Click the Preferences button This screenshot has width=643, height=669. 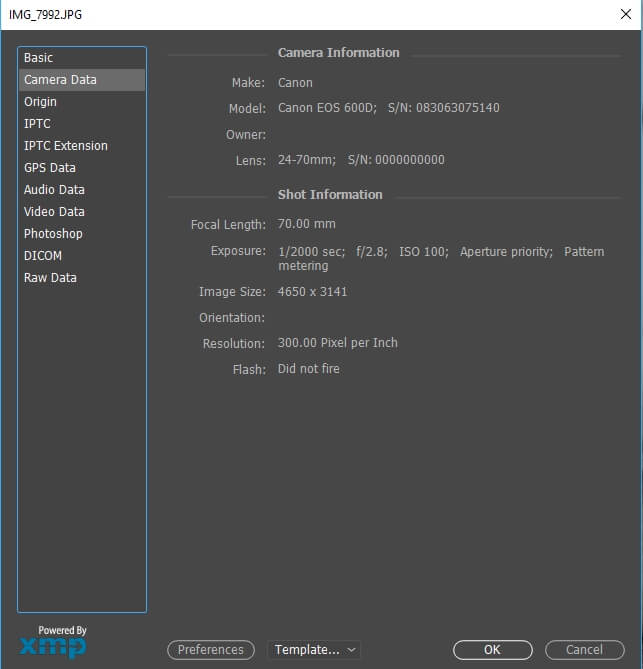[x=211, y=650]
